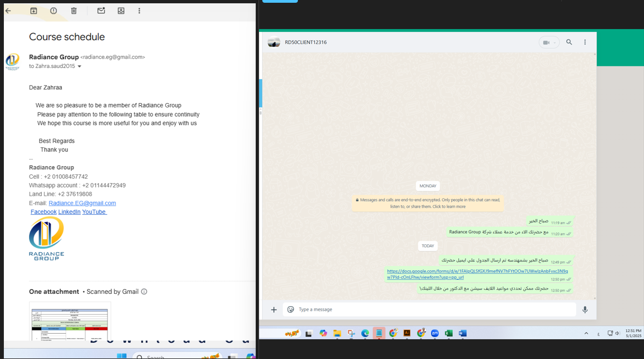
Task: Open the Chrome icon right of Illustrator
Action: click(x=421, y=333)
